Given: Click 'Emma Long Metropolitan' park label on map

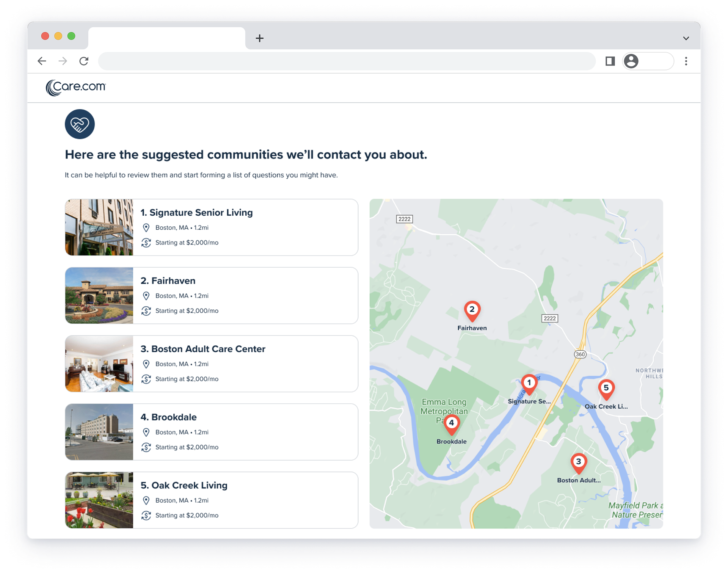Looking at the screenshot, I should click(x=444, y=407).
